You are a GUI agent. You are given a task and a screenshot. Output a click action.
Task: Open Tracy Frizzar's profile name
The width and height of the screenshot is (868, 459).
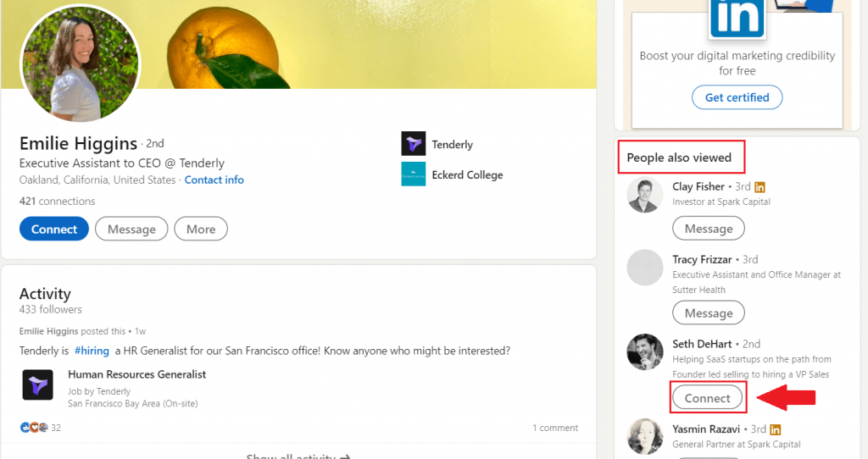pos(702,259)
